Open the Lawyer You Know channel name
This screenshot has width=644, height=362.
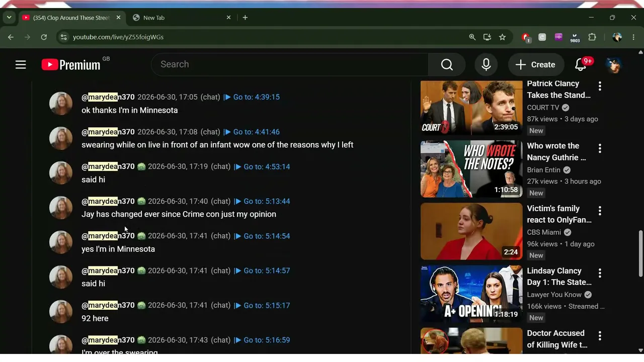554,295
